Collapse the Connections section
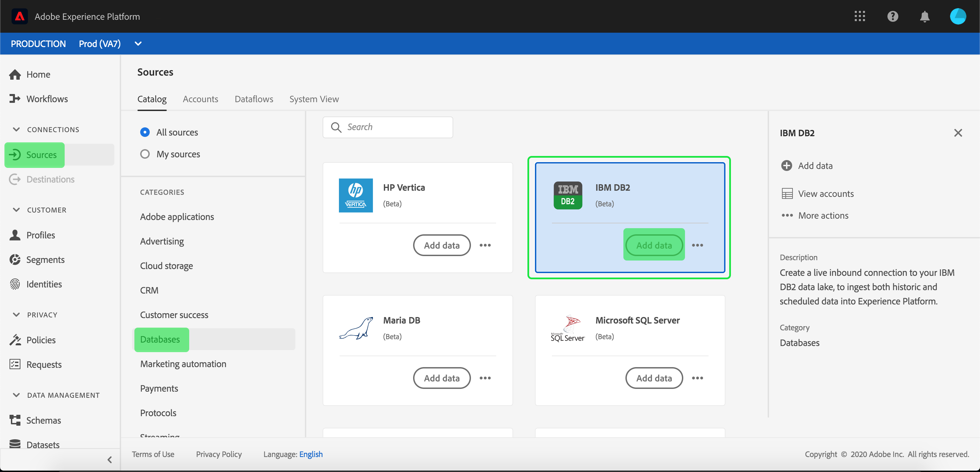 [x=16, y=129]
